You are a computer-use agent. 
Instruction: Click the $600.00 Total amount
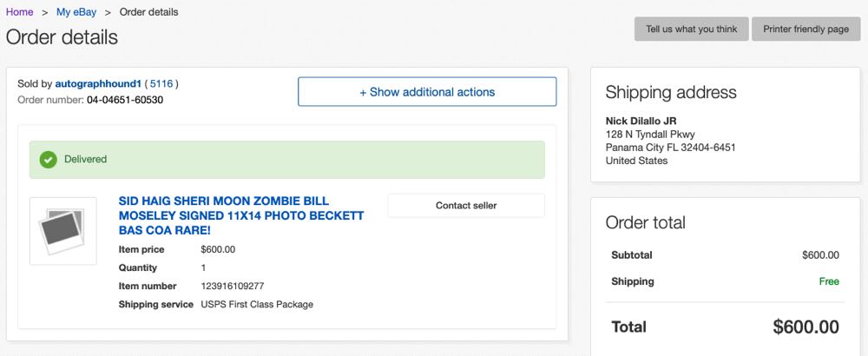pos(806,327)
